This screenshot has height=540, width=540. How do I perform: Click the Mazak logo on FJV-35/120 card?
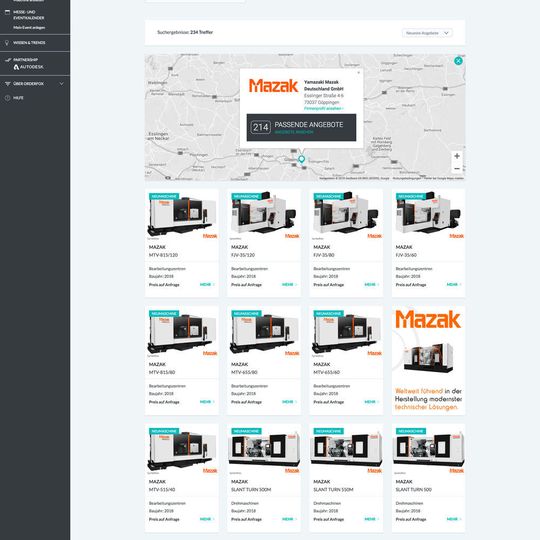pos(292,236)
